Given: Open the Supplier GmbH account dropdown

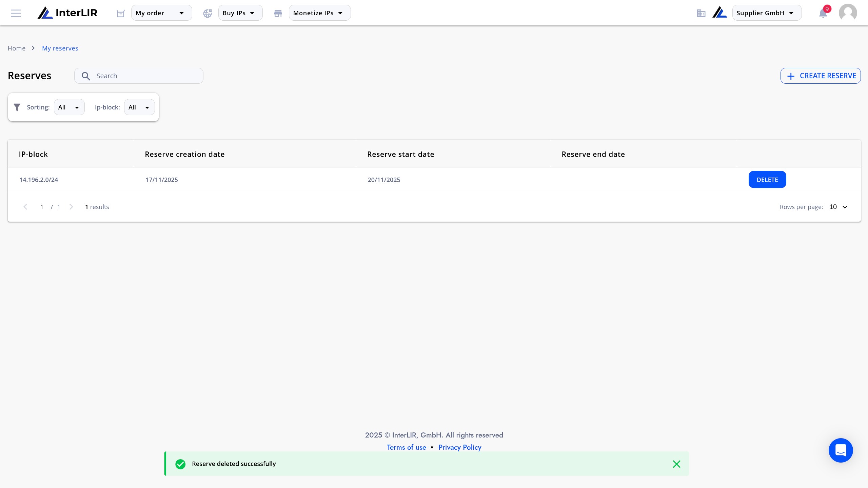Looking at the screenshot, I should (767, 13).
